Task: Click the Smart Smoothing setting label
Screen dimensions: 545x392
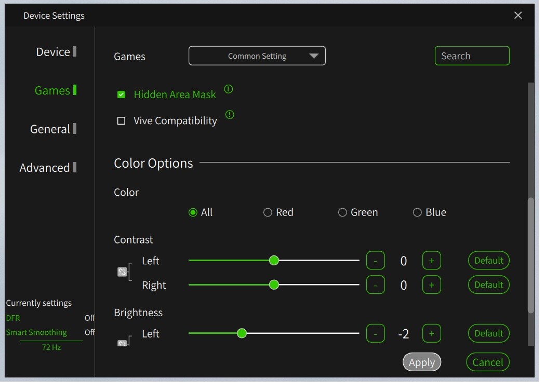Action: click(x=36, y=333)
